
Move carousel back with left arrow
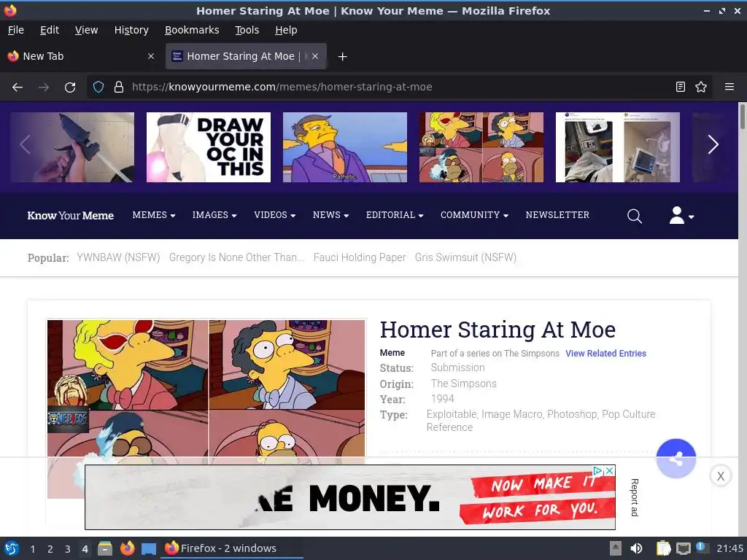(25, 145)
